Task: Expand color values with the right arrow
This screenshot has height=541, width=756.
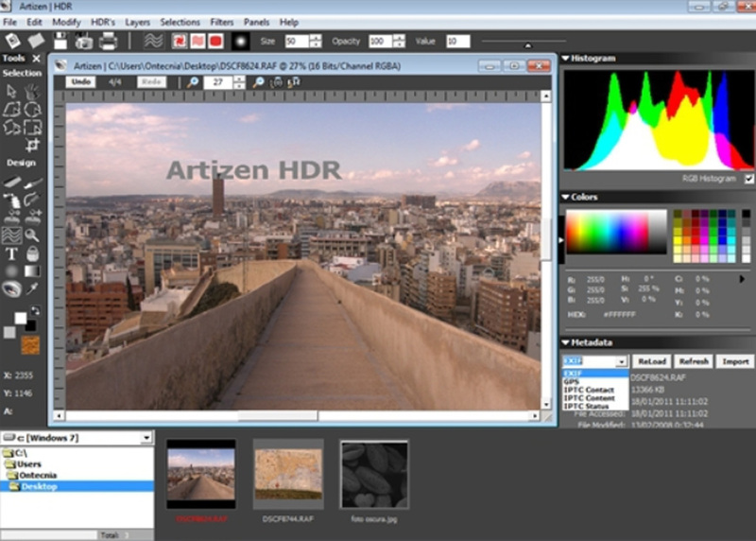Action: click(x=742, y=279)
